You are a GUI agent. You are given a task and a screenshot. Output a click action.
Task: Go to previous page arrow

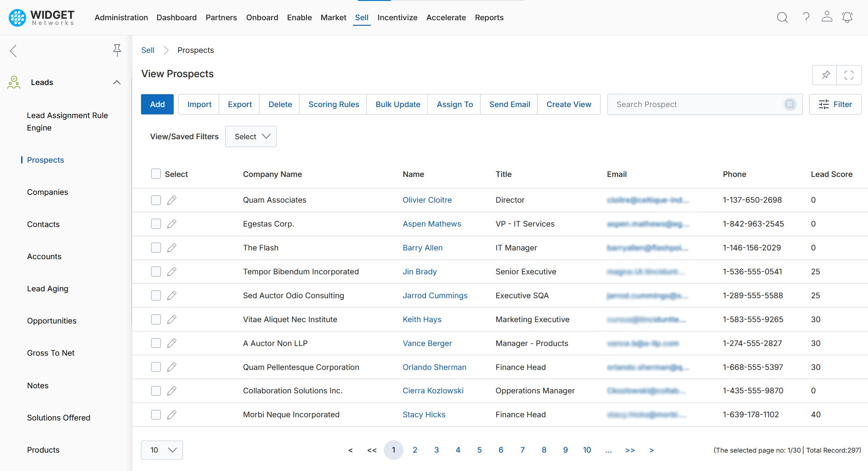pos(351,450)
